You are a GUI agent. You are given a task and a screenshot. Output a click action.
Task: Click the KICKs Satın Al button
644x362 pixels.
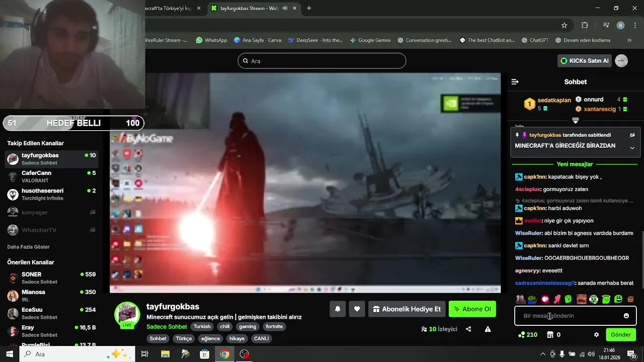pyautogui.click(x=585, y=61)
